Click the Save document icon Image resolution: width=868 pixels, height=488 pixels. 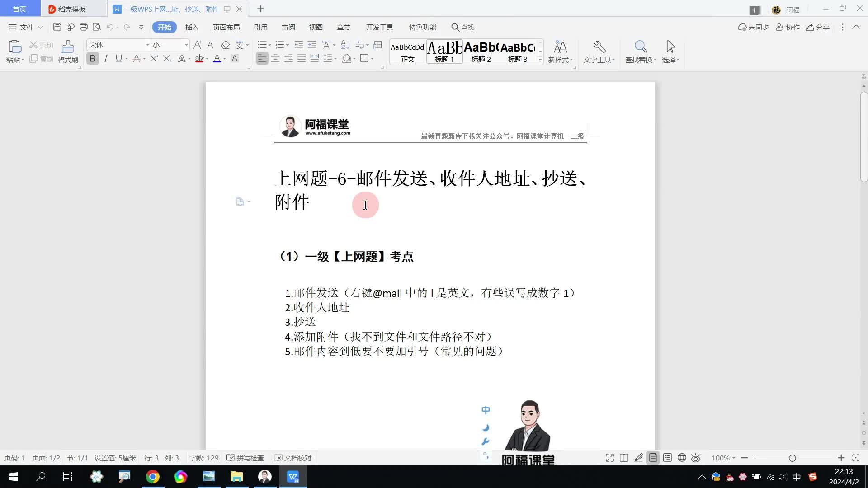coord(57,27)
